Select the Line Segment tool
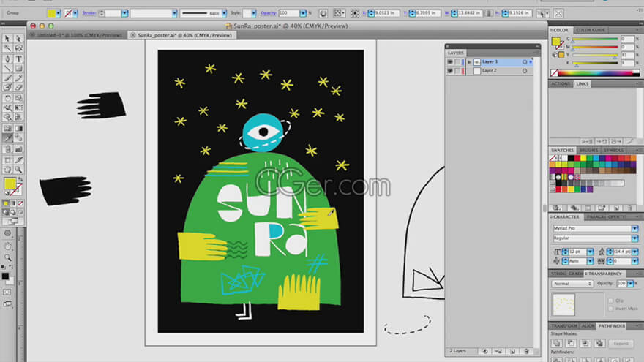Screen dimensions: 644x362 click(7, 69)
